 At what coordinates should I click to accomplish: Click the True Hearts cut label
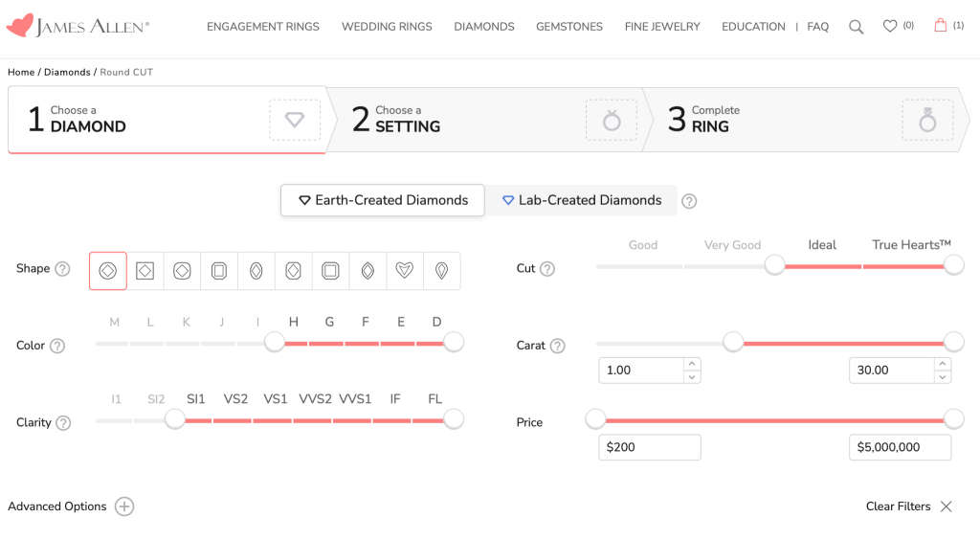(911, 245)
